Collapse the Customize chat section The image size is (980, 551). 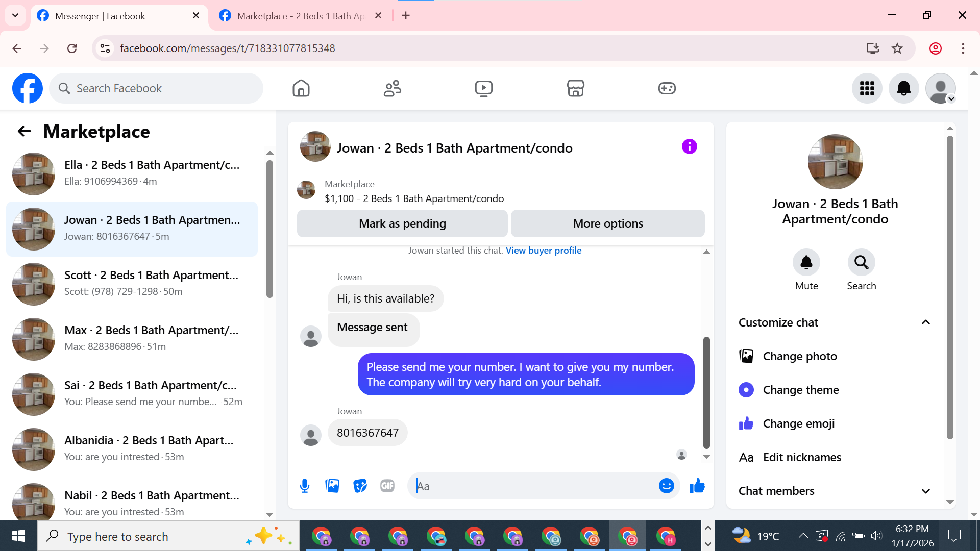925,322
